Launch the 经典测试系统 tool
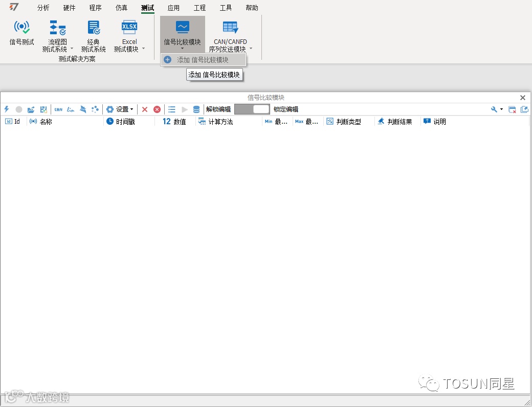 coord(93,36)
